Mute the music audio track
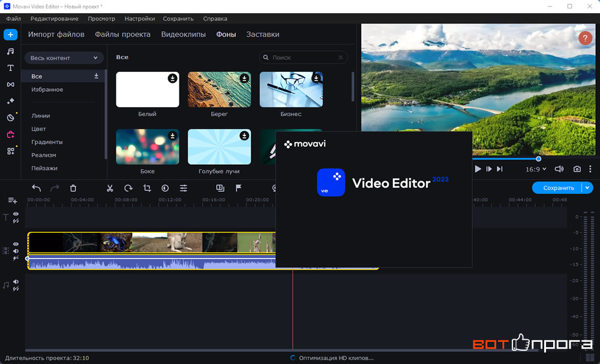This screenshot has height=364, width=600. (16, 282)
